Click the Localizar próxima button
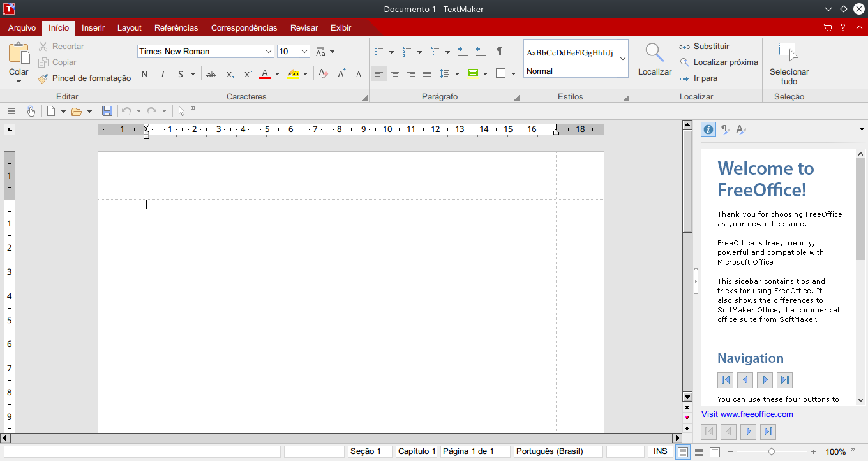The image size is (868, 461). pos(718,62)
